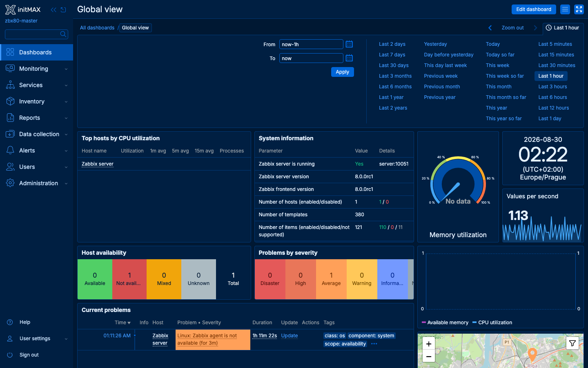The width and height of the screenshot is (588, 368).
Task: Click the yellow Warning severity tile
Action: tap(362, 279)
